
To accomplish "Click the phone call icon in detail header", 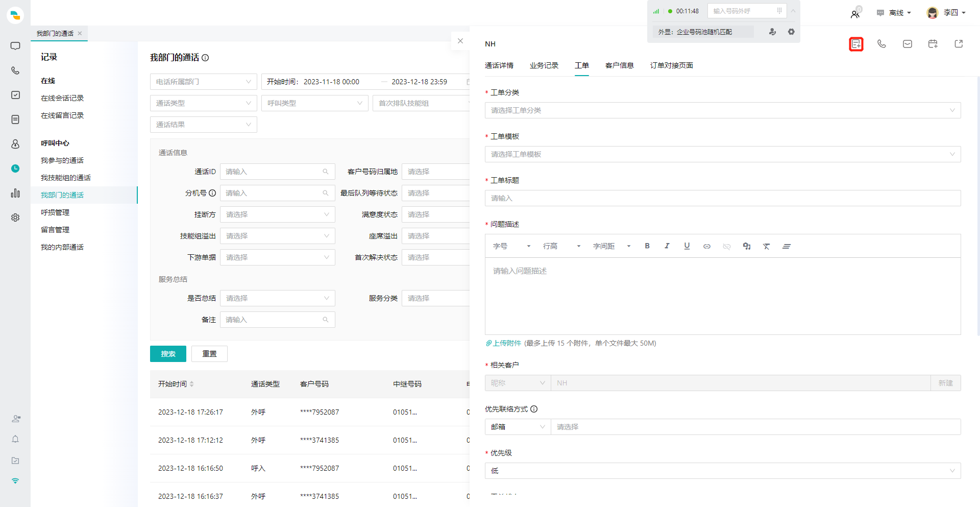I will (x=881, y=44).
